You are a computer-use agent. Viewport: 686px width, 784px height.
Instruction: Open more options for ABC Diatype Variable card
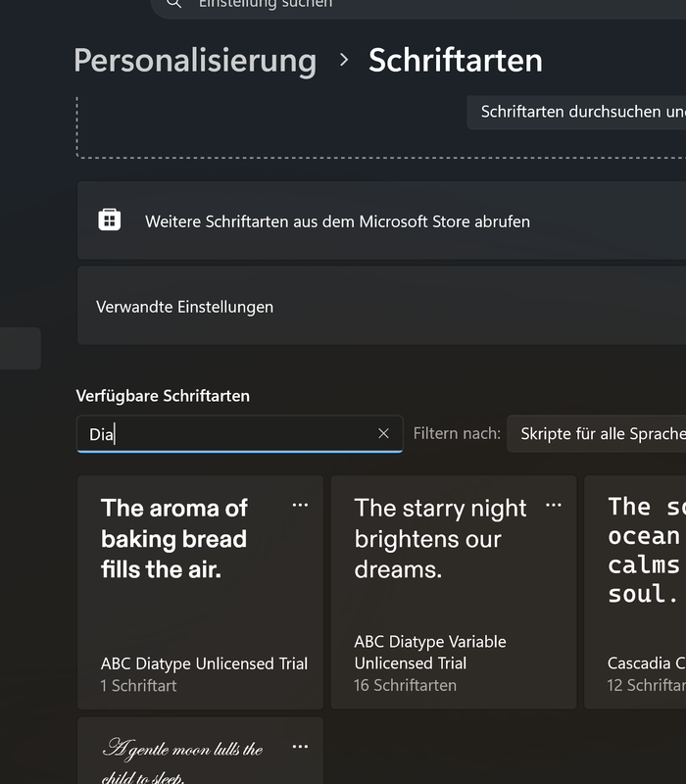554,505
